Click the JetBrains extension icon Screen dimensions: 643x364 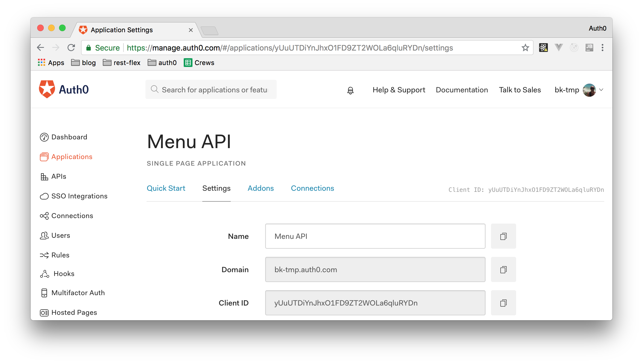pyautogui.click(x=589, y=48)
